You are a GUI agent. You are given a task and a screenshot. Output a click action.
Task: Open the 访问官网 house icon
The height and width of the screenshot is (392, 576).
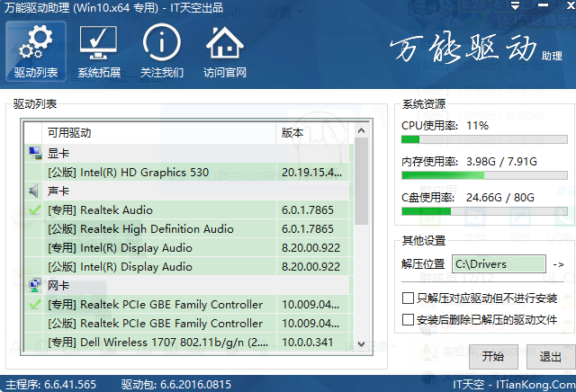(225, 51)
